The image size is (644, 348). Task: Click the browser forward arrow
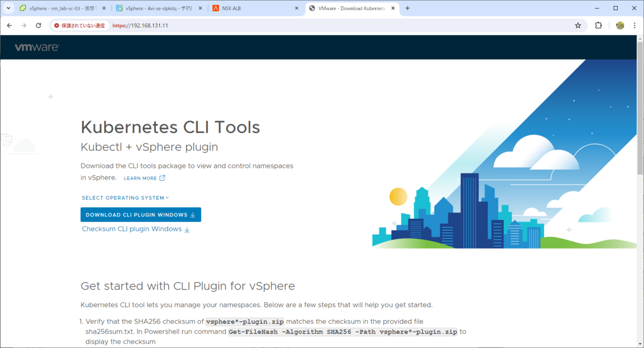[24, 25]
